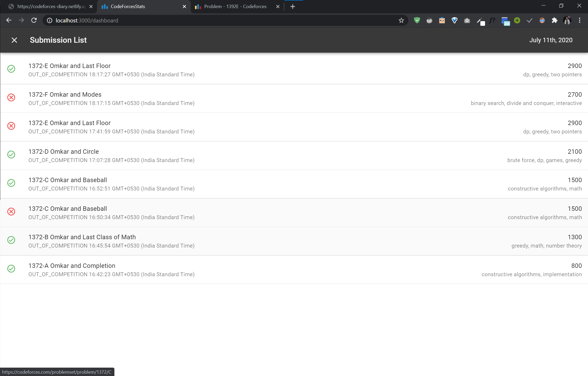Image resolution: width=588 pixels, height=376 pixels.
Task: Bookmark this page with the star icon
Action: [x=401, y=20]
